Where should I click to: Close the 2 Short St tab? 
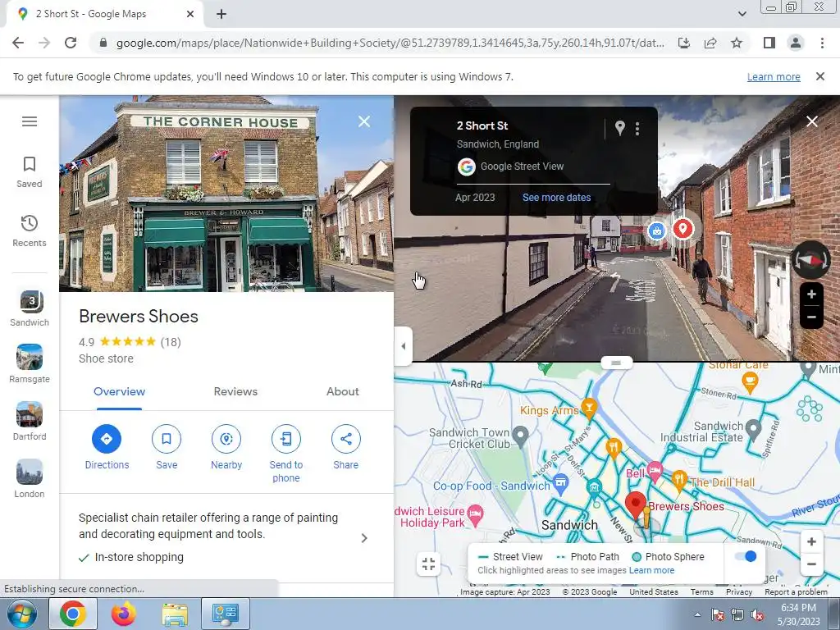click(x=190, y=14)
